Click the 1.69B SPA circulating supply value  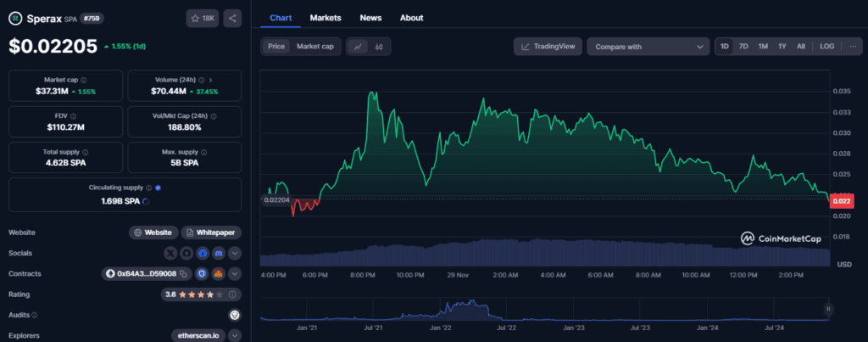point(120,201)
